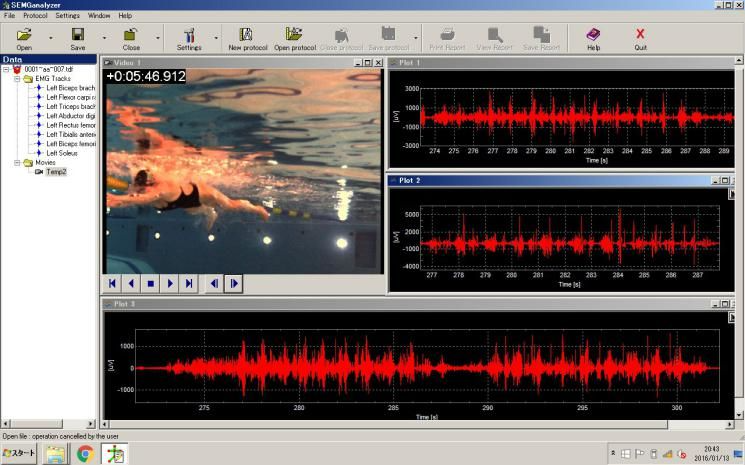The image size is (745, 465).
Task: Select the Left Soleus EMG track
Action: click(x=61, y=153)
